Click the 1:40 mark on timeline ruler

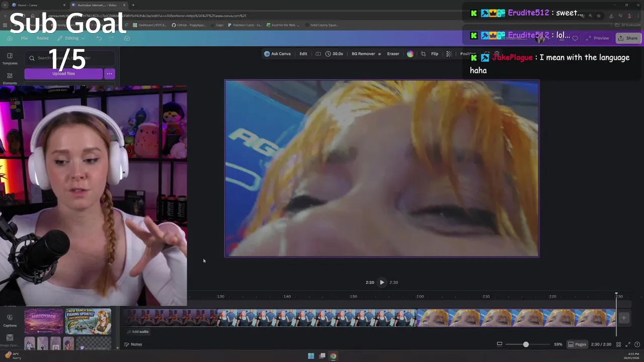[287, 297]
